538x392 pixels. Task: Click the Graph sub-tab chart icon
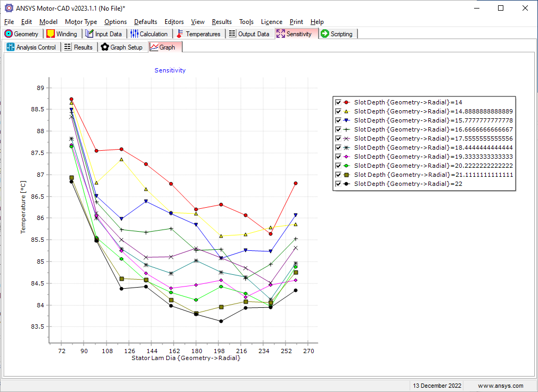[x=154, y=47]
